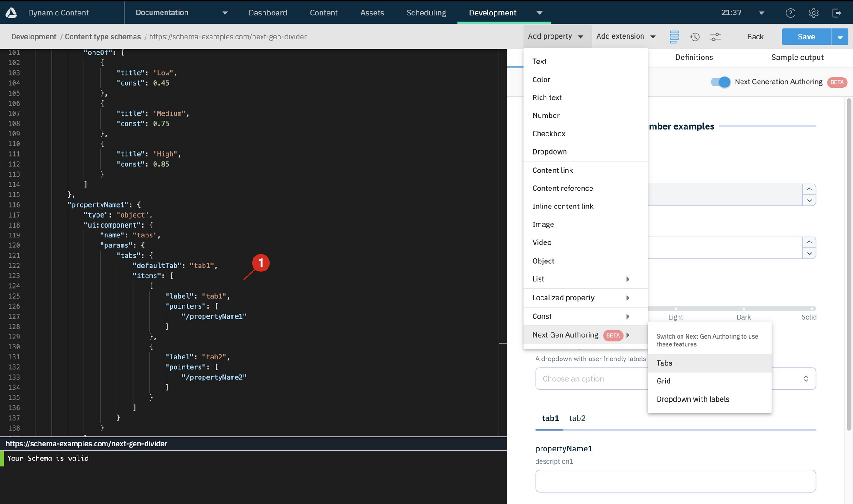Screen dimensions: 853x504
Task: Click the format schema lines icon
Action: pyautogui.click(x=674, y=37)
